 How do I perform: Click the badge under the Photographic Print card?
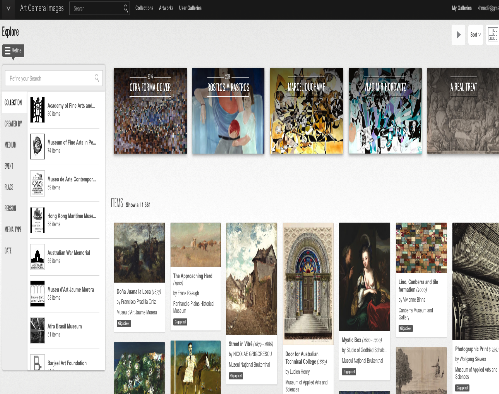coord(462,388)
